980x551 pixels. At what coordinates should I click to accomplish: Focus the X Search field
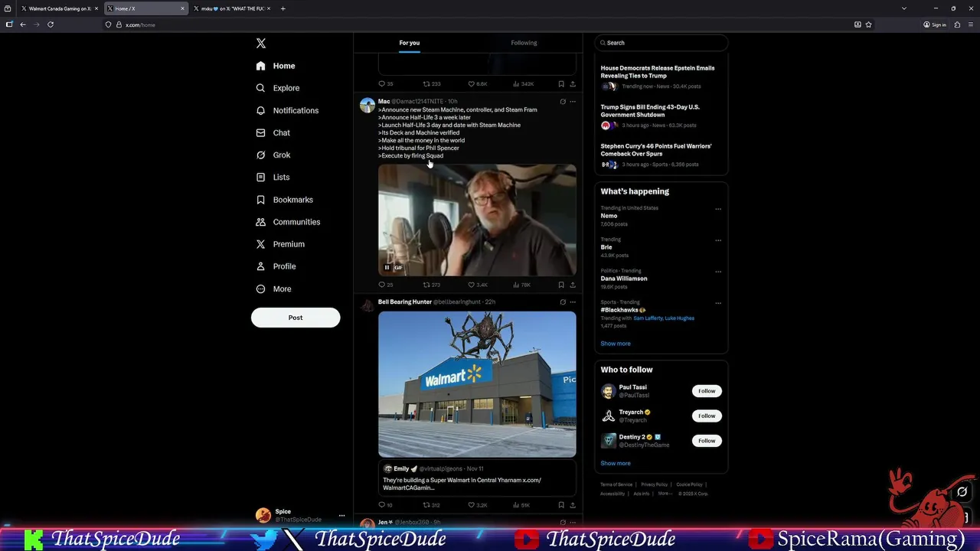click(x=661, y=43)
